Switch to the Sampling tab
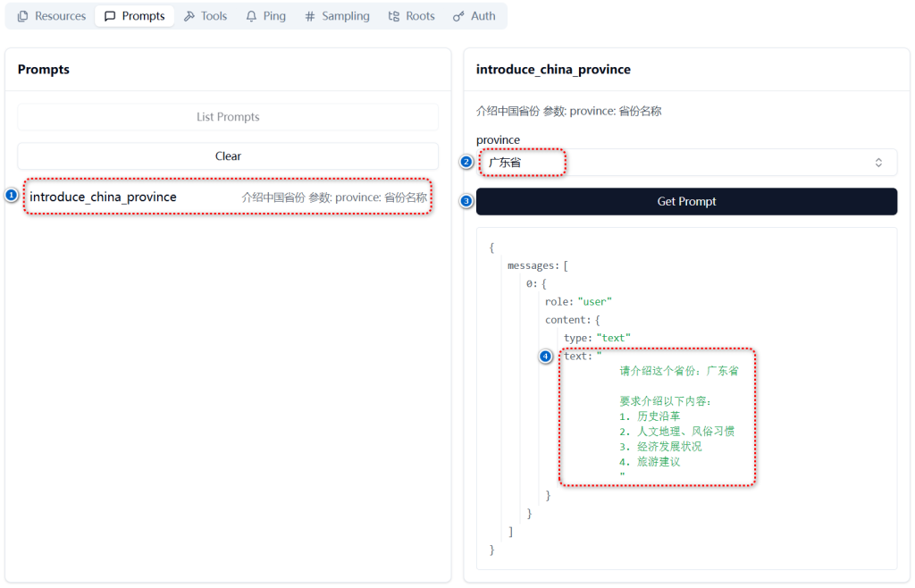 [x=337, y=16]
